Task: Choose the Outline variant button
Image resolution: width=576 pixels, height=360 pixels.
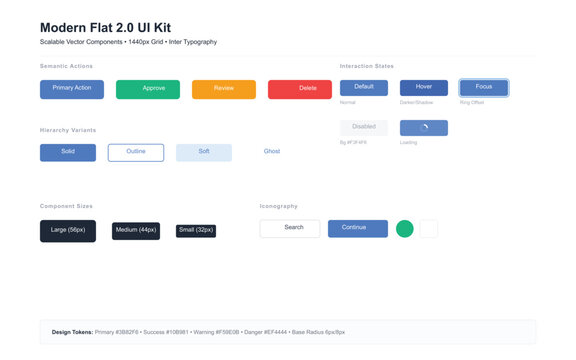Action: pyautogui.click(x=136, y=152)
